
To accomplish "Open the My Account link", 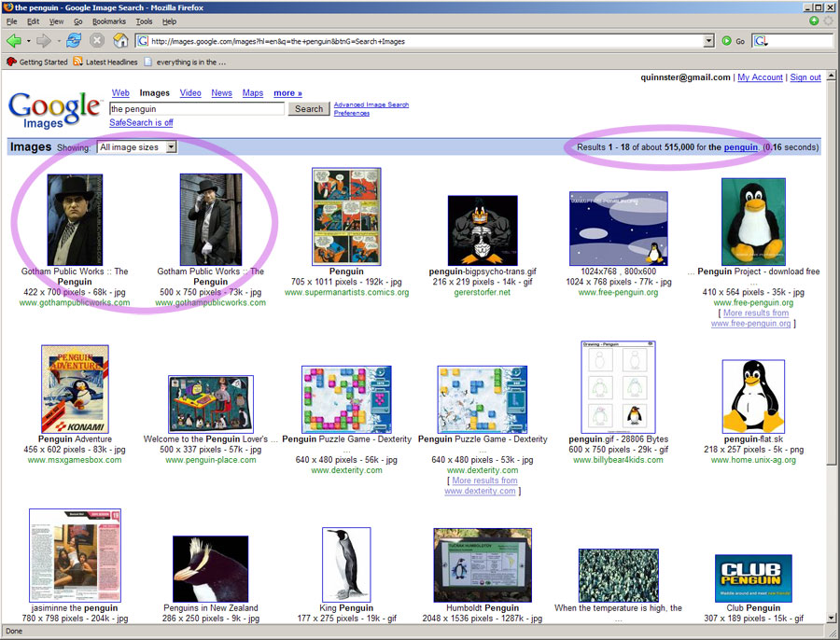I will [760, 77].
